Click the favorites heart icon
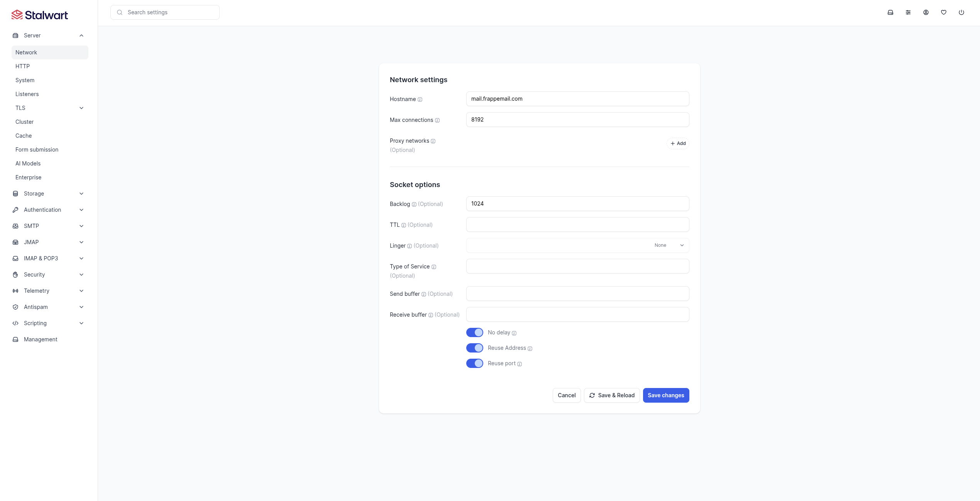Viewport: 980px width, 501px height. pyautogui.click(x=944, y=12)
